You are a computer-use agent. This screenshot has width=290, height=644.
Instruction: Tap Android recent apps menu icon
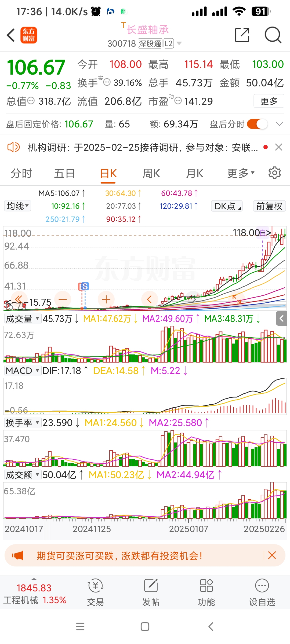coord(80,627)
